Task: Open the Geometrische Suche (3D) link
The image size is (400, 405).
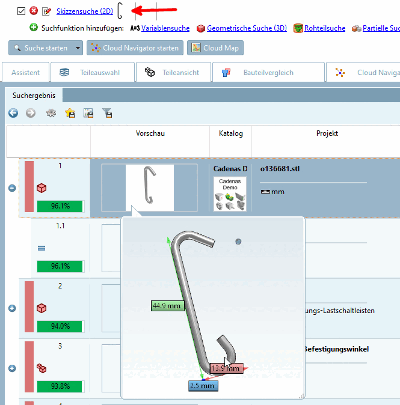Action: click(x=247, y=28)
